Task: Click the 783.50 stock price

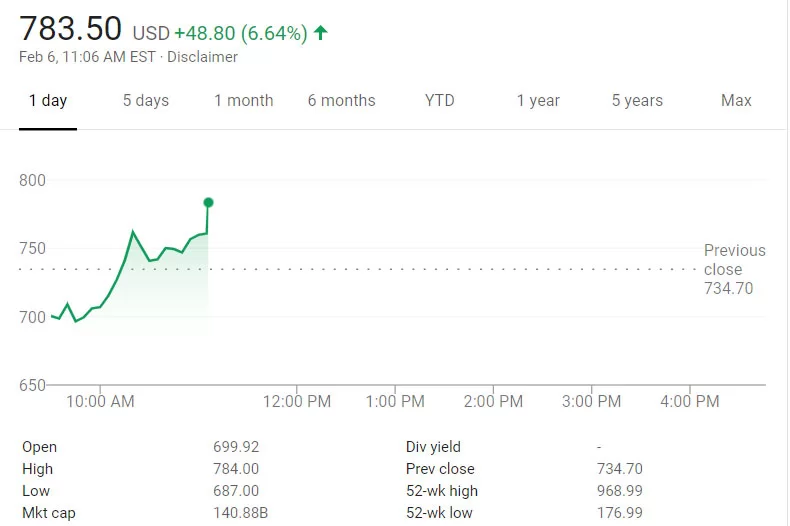Action: pyautogui.click(x=71, y=29)
